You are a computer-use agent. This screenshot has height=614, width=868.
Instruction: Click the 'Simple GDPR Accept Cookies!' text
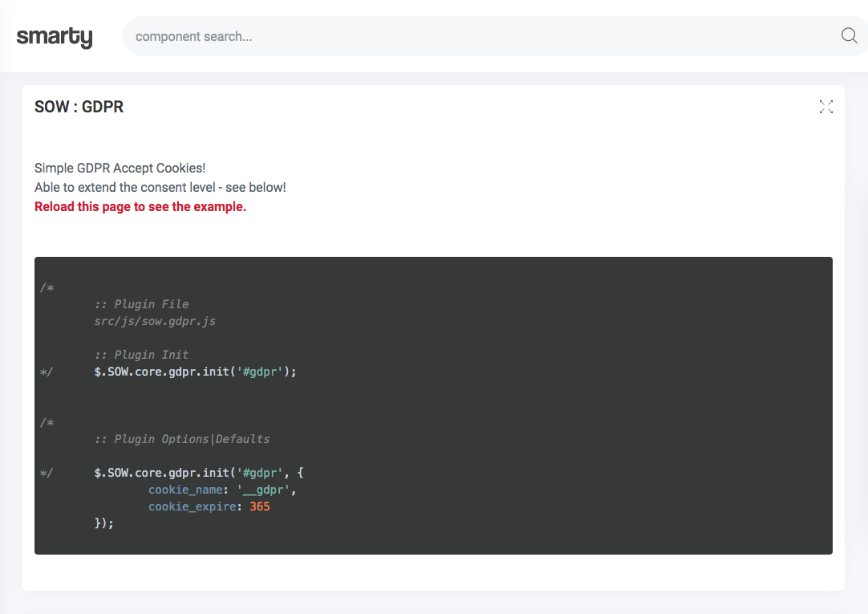pos(120,168)
